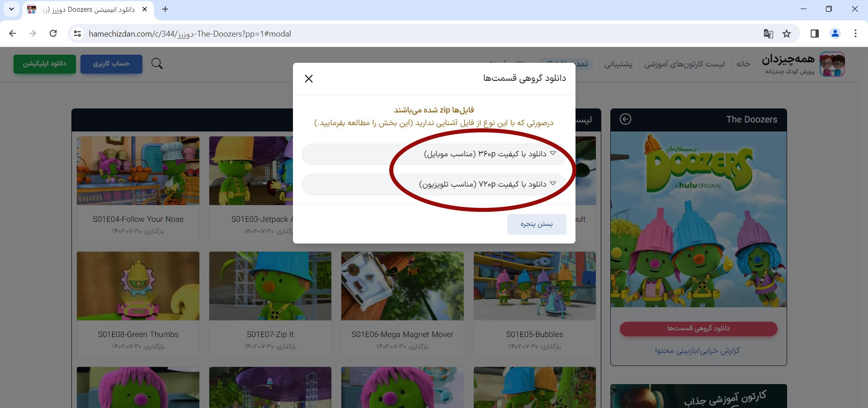The image size is (868, 408).
Task: Open the Chrome profile avatar
Action: [x=835, y=33]
